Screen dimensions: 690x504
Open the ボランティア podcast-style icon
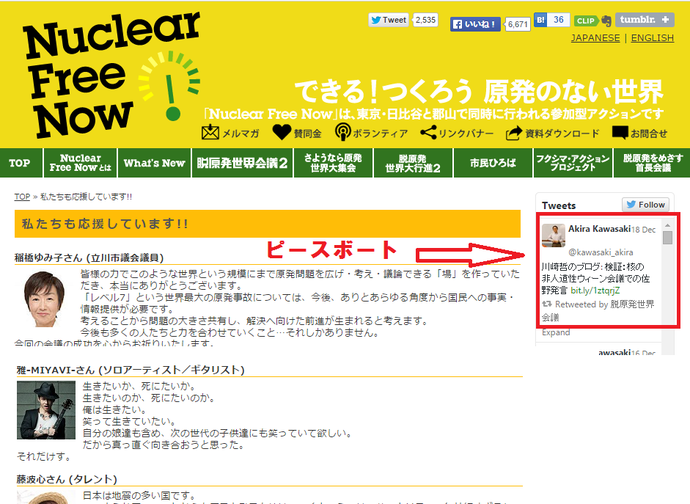tap(342, 132)
